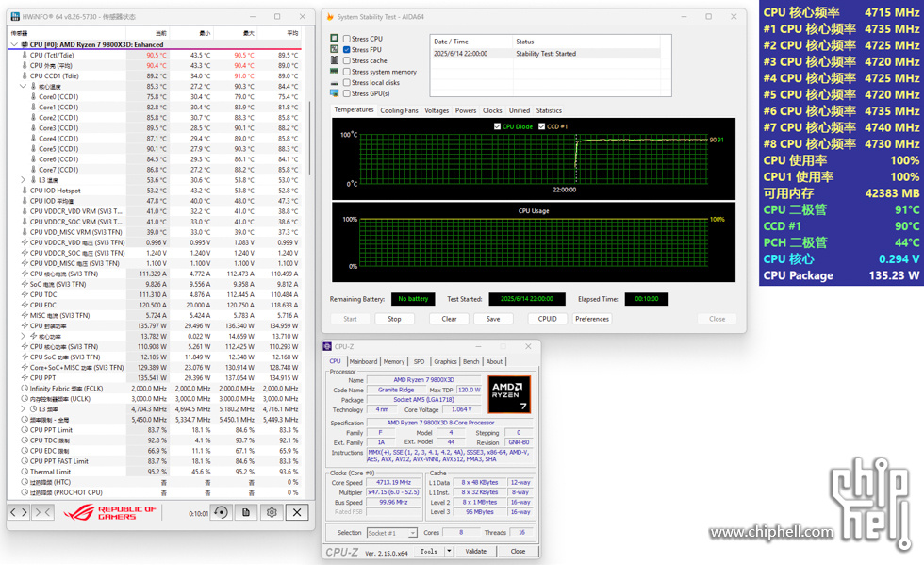Expand the L3 temperature tree node
This screenshot has width=924, height=565.
click(24, 180)
